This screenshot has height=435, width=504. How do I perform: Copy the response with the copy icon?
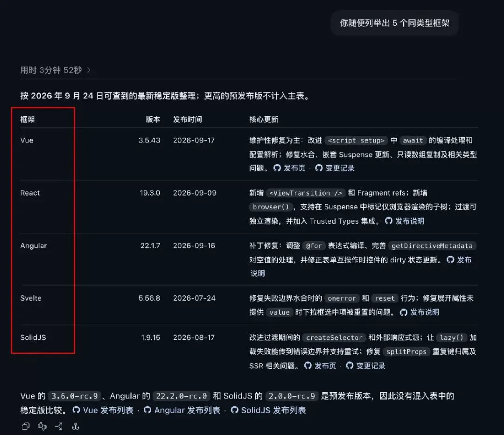tap(26, 426)
